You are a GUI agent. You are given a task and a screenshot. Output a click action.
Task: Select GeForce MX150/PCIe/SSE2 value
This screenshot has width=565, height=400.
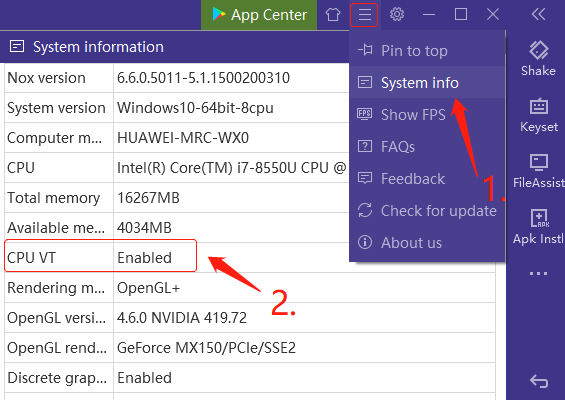pos(206,348)
